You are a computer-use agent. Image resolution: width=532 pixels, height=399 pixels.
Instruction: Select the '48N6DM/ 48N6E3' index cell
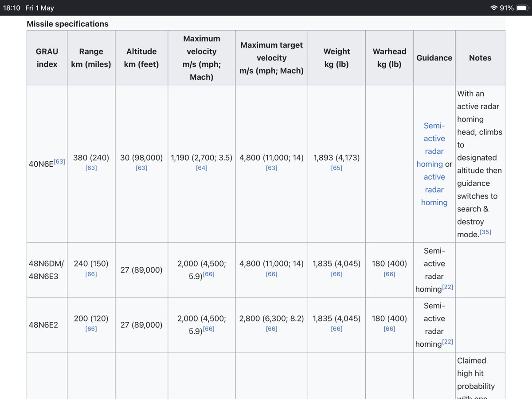tap(46, 270)
